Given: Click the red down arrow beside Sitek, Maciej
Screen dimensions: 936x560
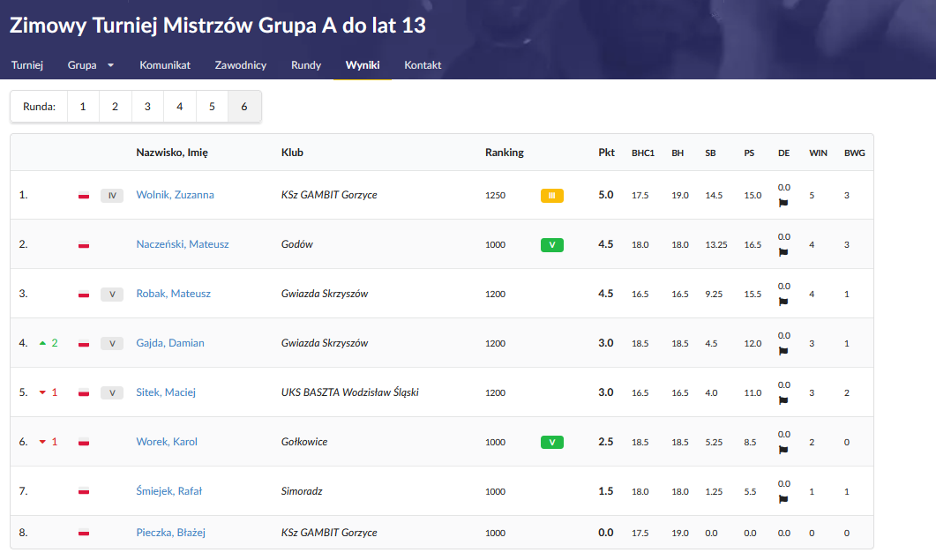Looking at the screenshot, I should click(x=42, y=392).
